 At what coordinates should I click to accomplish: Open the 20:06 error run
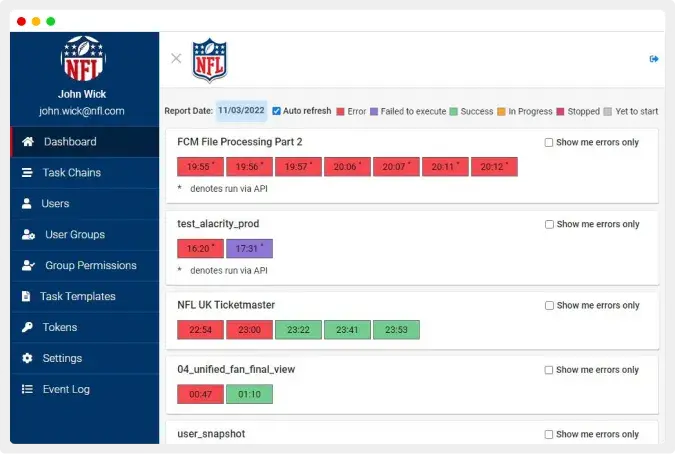point(347,167)
